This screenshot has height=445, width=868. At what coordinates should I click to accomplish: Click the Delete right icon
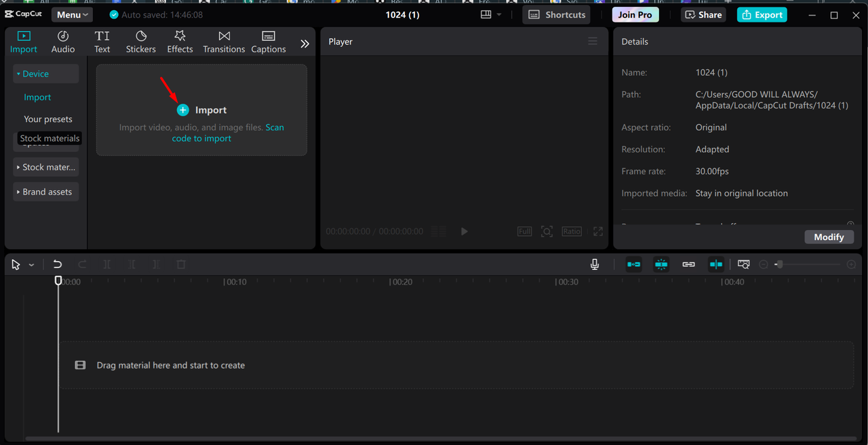click(156, 265)
